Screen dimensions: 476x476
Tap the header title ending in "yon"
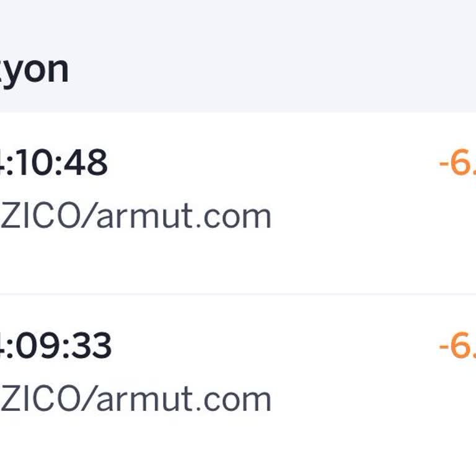click(34, 70)
